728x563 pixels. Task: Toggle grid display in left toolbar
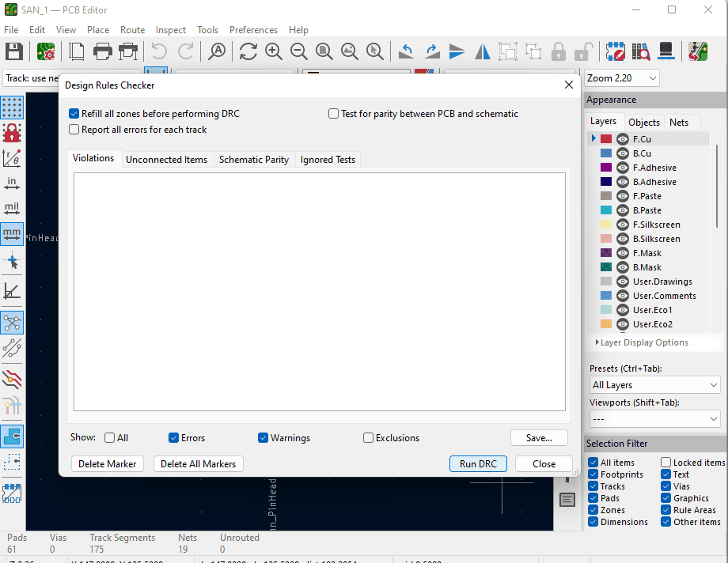(x=12, y=108)
